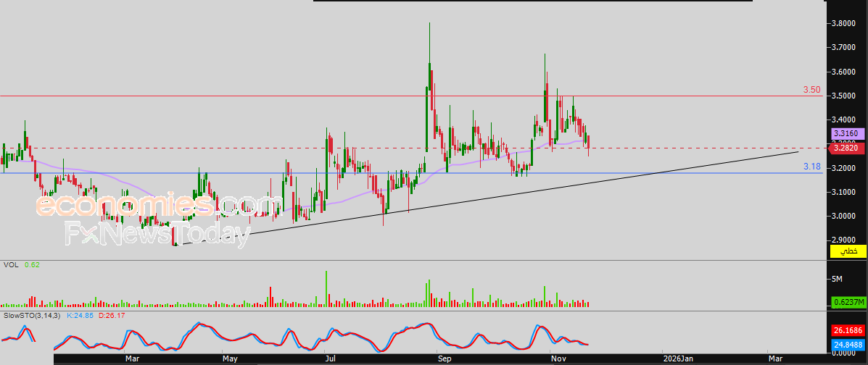This screenshot has height=365, width=868.
Task: Click the Sep label on time axis
Action: pyautogui.click(x=445, y=358)
